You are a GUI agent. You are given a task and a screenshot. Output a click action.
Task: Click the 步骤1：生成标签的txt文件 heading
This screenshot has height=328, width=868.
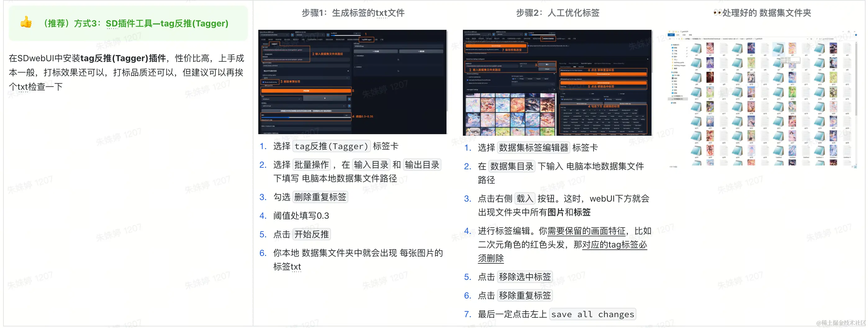[353, 13]
